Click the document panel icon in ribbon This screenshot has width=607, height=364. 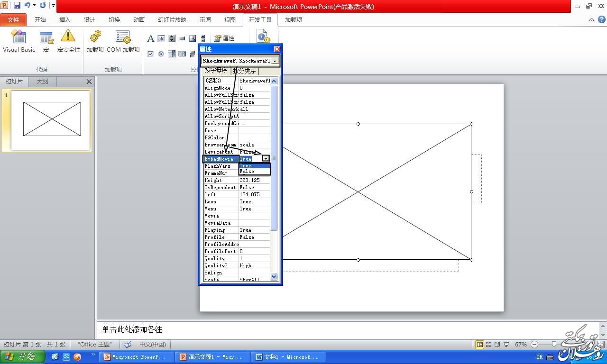pos(263,36)
